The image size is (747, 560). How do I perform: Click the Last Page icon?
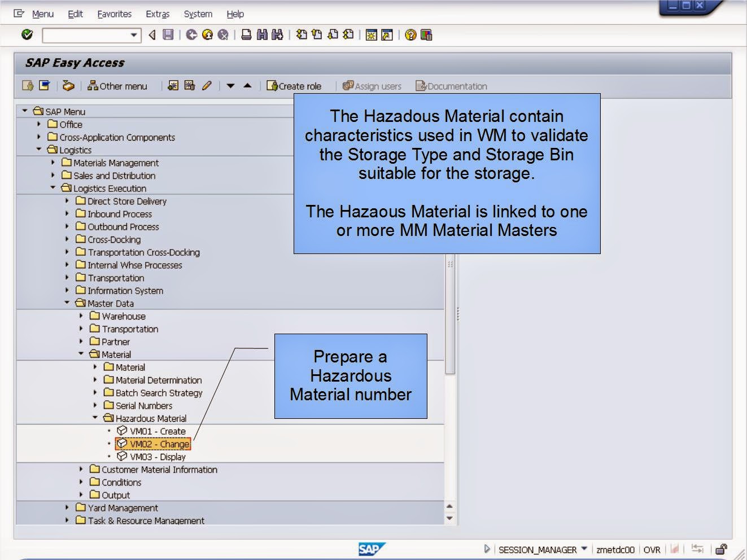pyautogui.click(x=348, y=35)
